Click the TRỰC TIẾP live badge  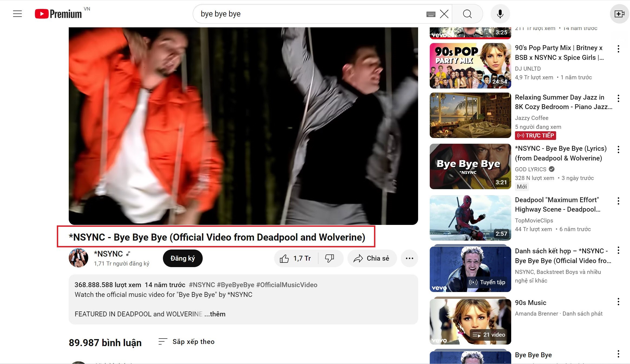[x=536, y=135]
